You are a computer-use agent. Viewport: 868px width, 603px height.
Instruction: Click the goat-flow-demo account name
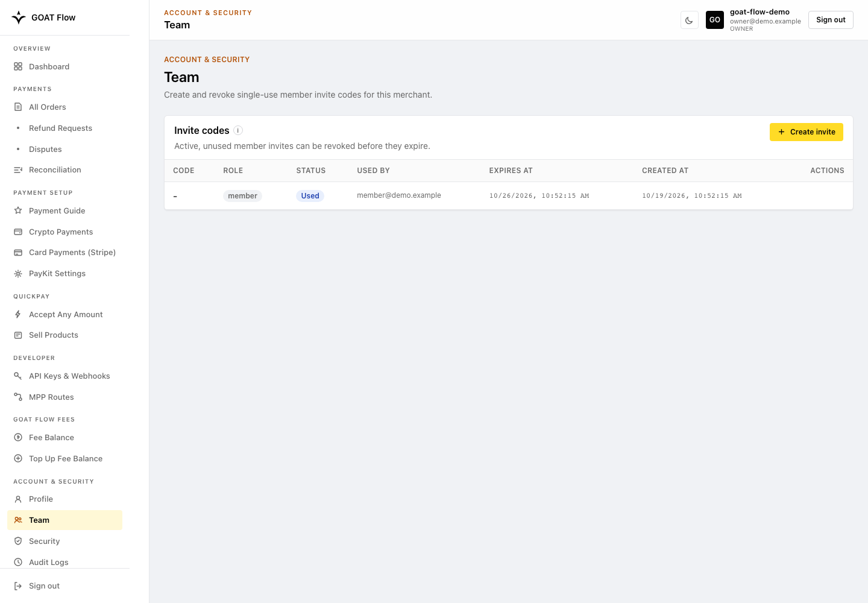coord(759,12)
